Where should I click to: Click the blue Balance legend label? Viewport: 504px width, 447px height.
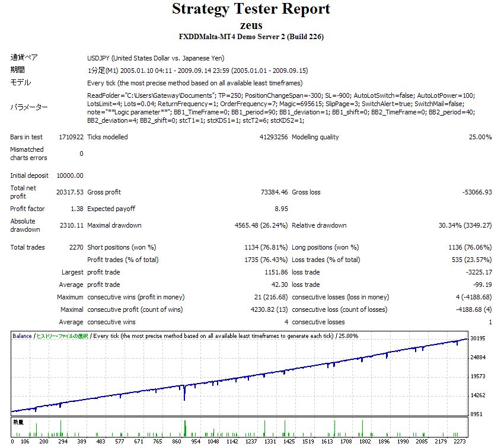coord(22,336)
